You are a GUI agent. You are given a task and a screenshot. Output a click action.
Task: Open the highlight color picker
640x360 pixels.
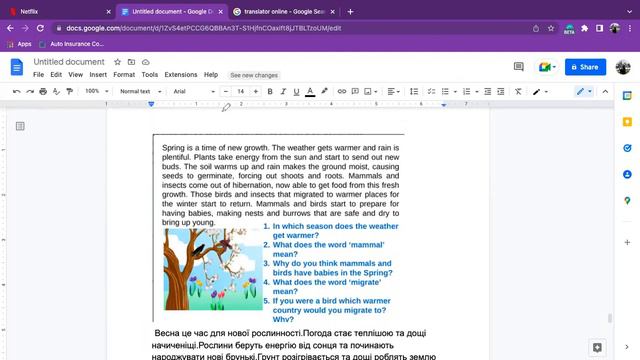click(x=324, y=91)
